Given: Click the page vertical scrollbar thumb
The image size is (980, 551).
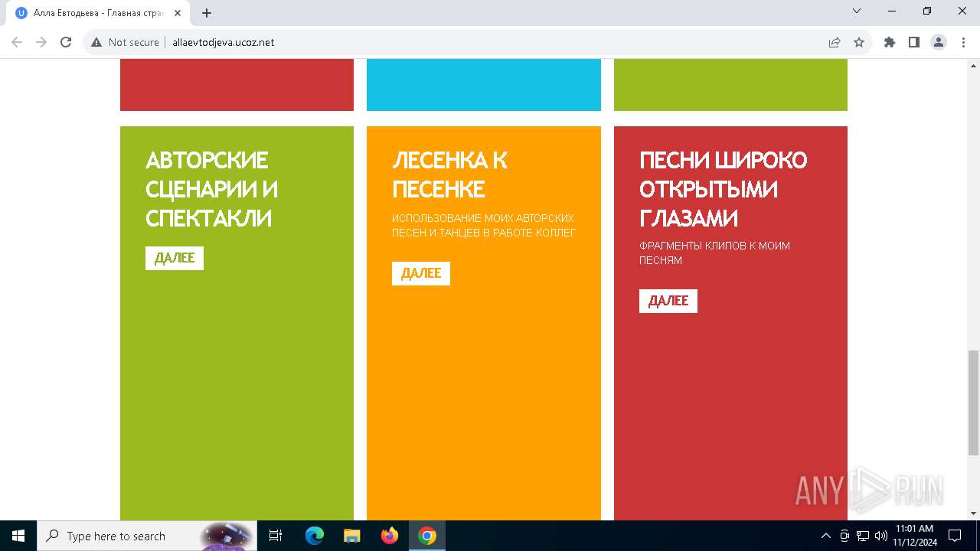Looking at the screenshot, I should point(973,402).
